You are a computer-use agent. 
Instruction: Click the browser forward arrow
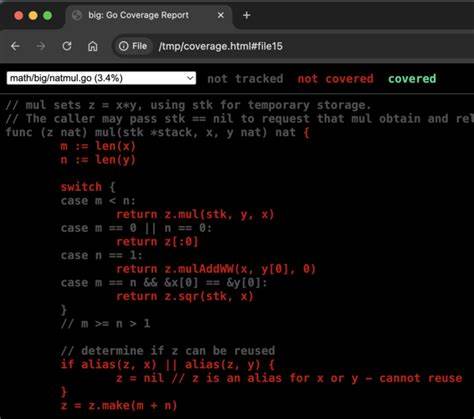(x=41, y=46)
